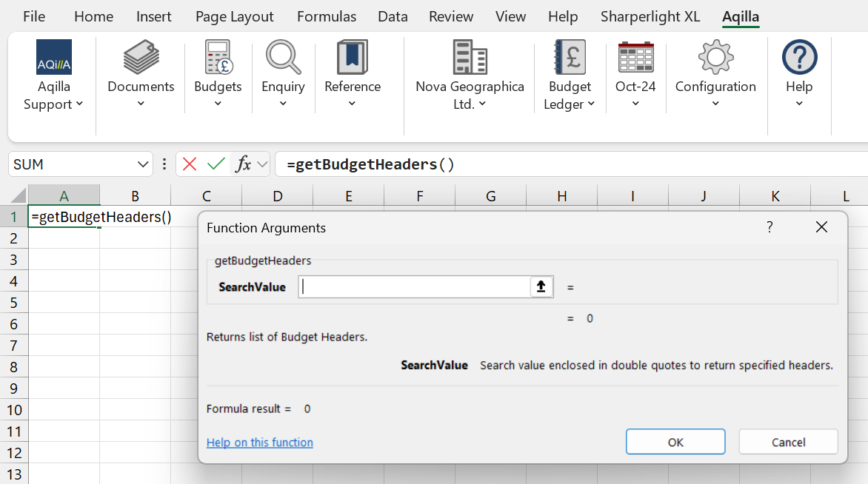Image resolution: width=868 pixels, height=484 pixels.
Task: Open the Sharperlight XL tab
Action: click(x=650, y=16)
